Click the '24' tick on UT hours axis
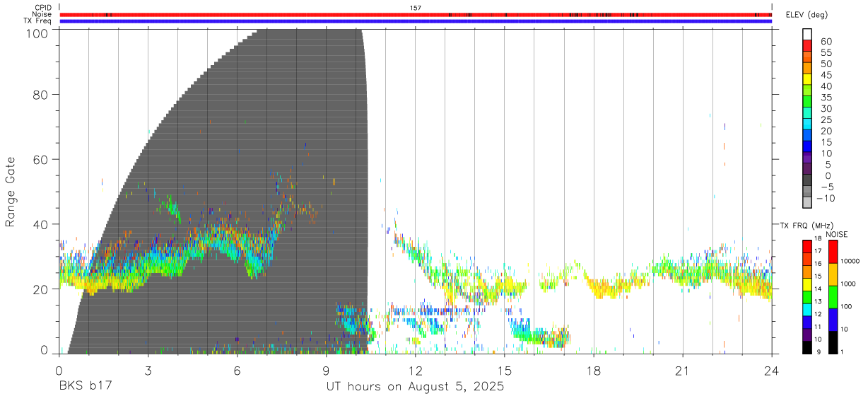The height and width of the screenshot is (401, 868). point(771,371)
